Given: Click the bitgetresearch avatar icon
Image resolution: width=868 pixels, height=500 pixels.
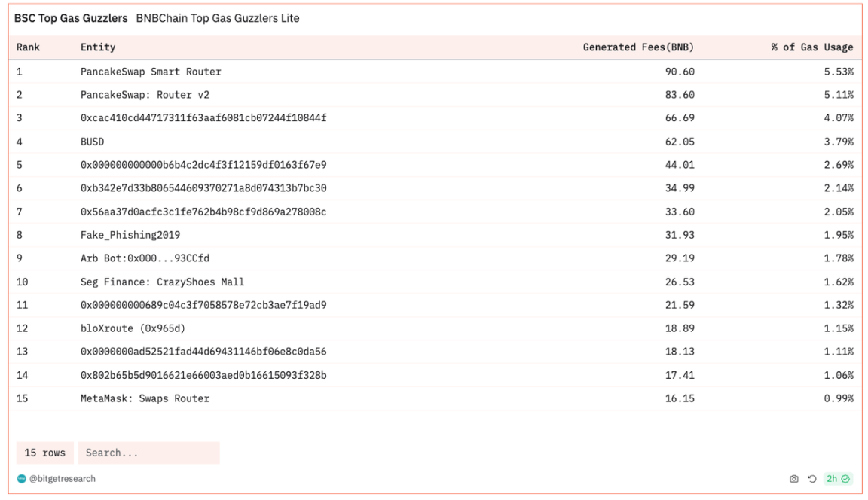Looking at the screenshot, I should point(22,479).
